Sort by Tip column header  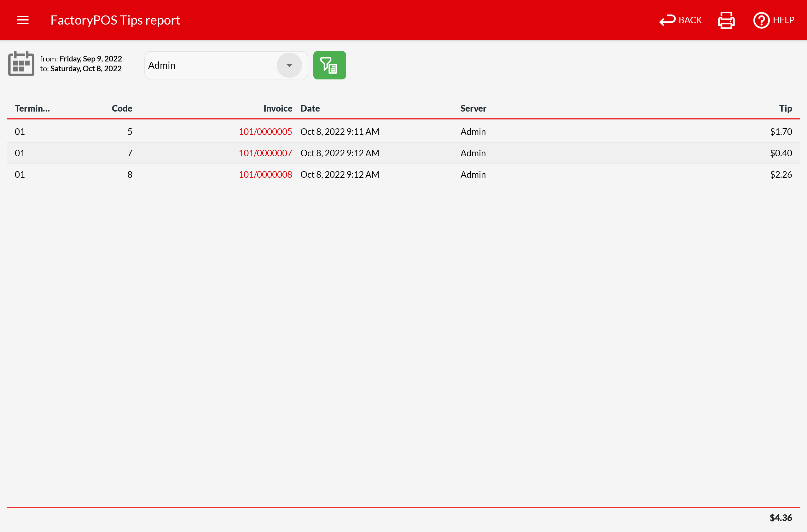785,108
